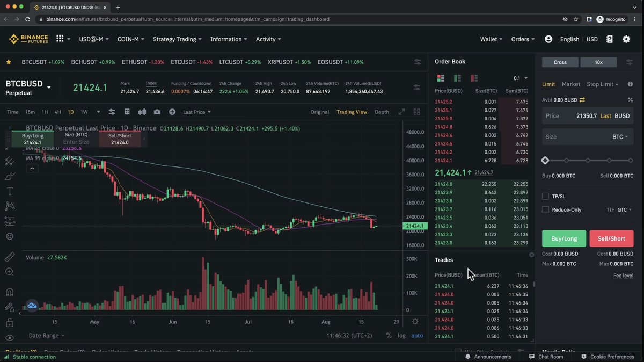Open favorites star in the ticker bar
This screenshot has height=362, width=644.
pos(9,62)
